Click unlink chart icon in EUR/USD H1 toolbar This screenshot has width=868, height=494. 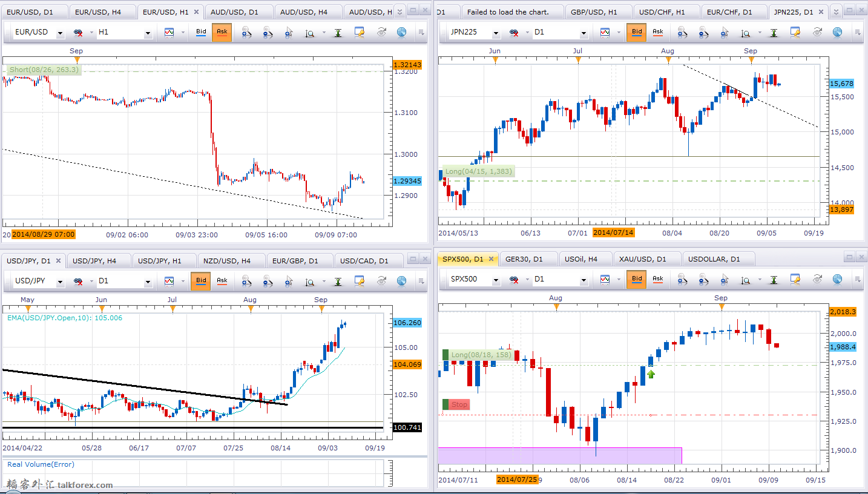click(x=79, y=33)
